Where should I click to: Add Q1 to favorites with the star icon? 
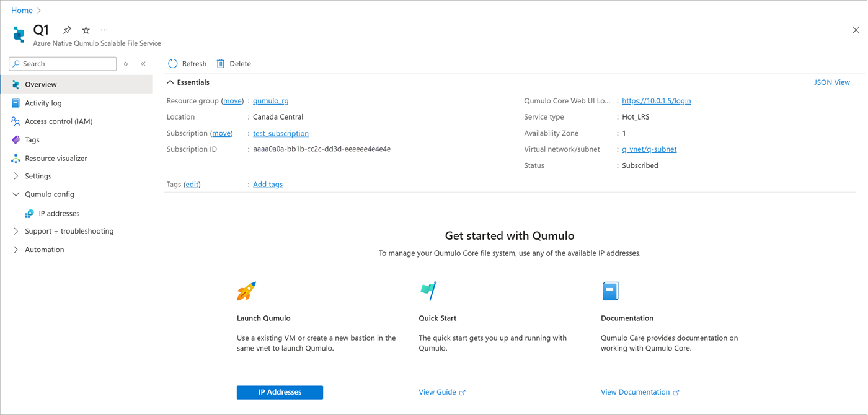click(86, 29)
